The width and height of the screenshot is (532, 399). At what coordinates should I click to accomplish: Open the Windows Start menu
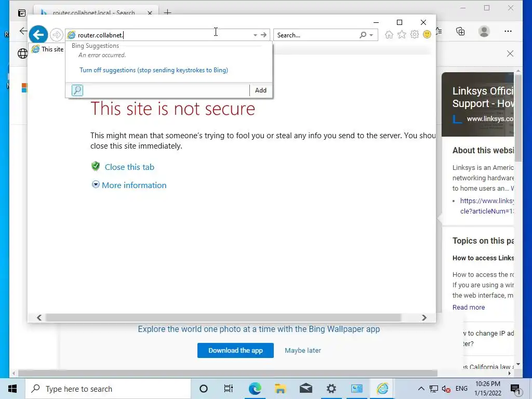coord(12,389)
